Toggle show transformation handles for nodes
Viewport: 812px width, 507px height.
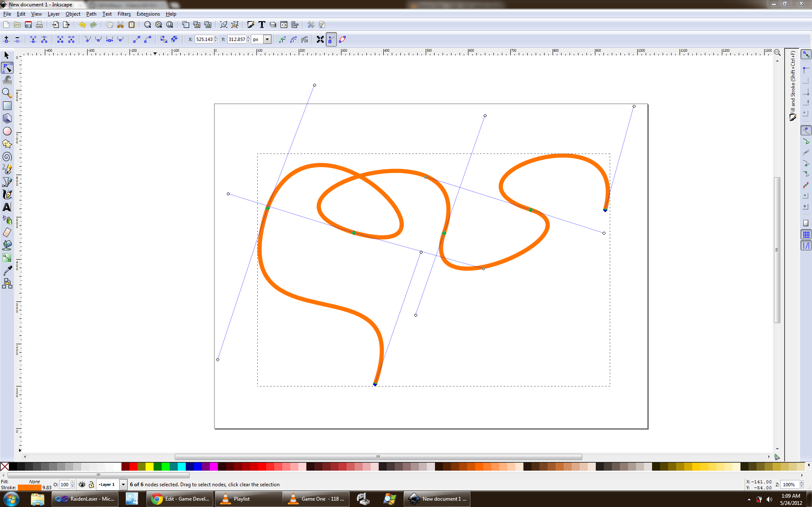[320, 39]
